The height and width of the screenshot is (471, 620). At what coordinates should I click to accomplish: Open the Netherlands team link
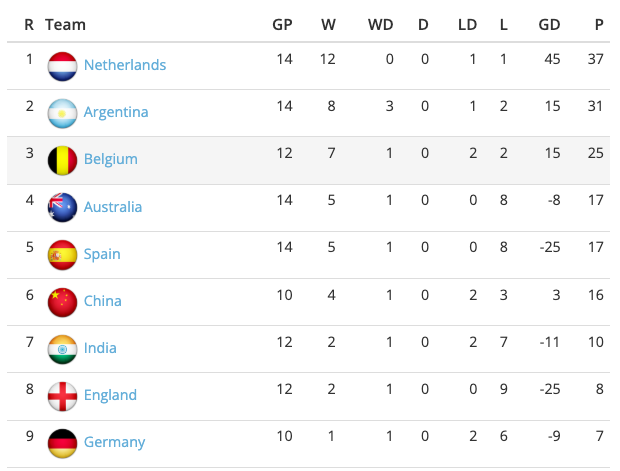(125, 65)
